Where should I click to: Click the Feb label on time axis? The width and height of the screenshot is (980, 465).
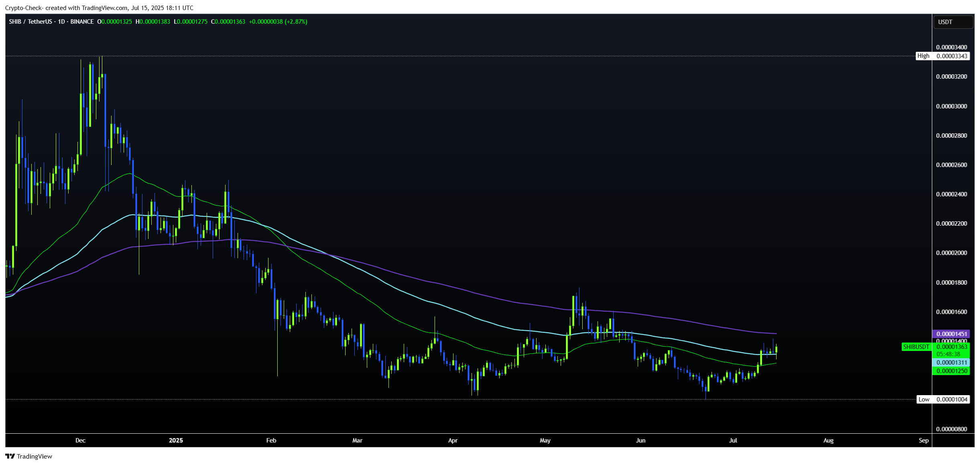(x=271, y=441)
